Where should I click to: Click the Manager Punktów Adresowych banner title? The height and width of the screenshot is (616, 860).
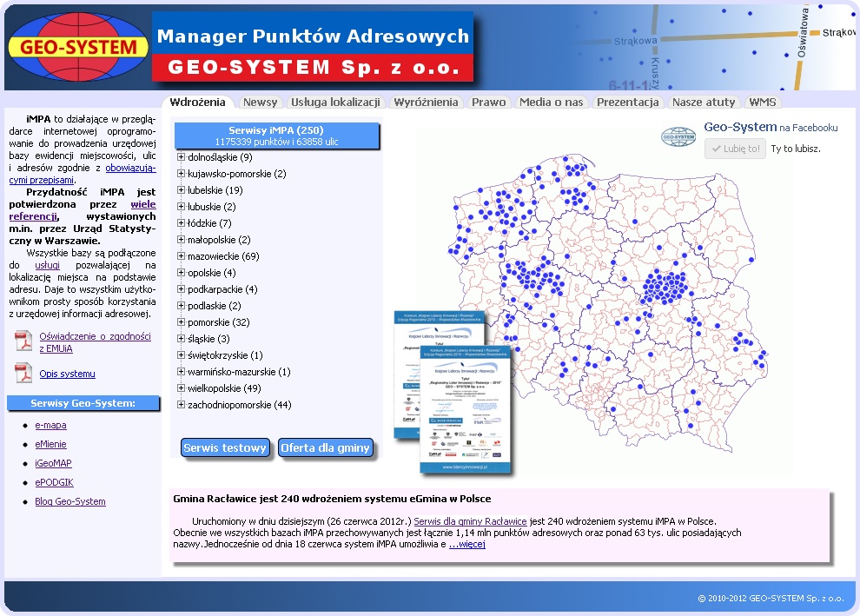click(313, 36)
